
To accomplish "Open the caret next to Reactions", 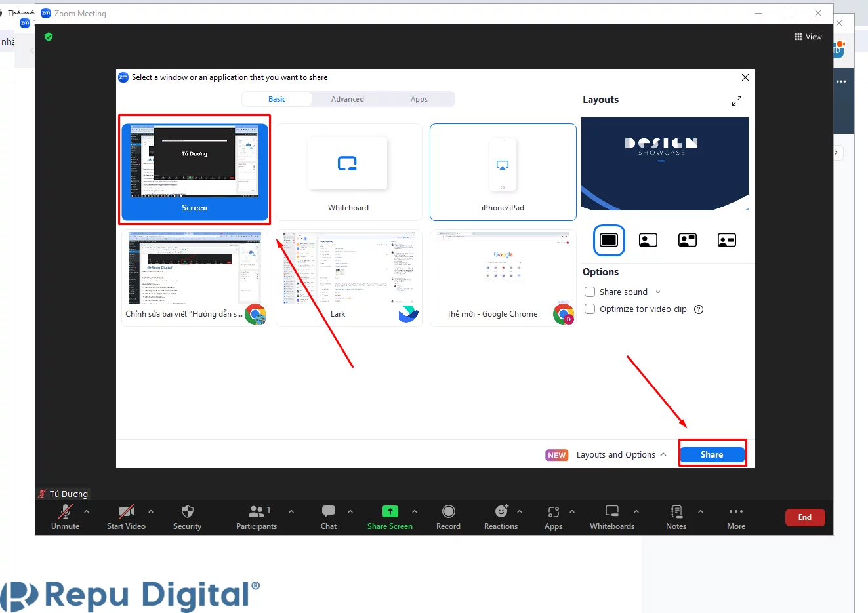I will (520, 511).
